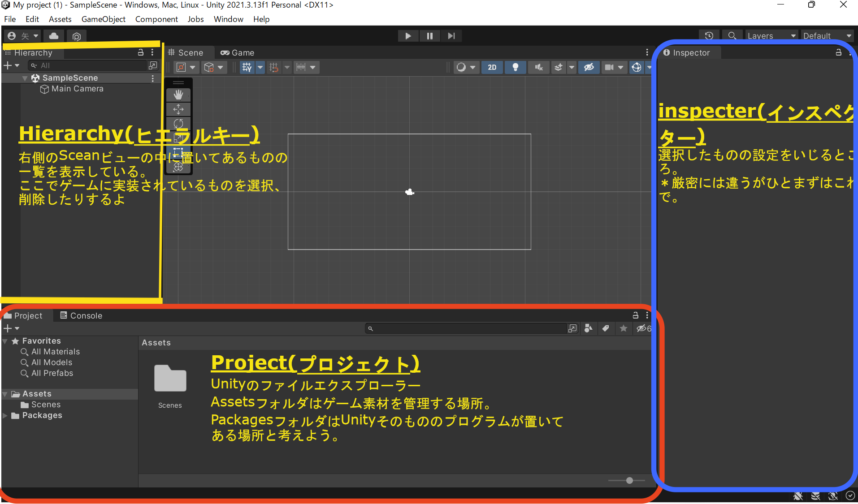Image resolution: width=858 pixels, height=504 pixels.
Task: Open Hierarchy search in context icon
Action: point(153,65)
